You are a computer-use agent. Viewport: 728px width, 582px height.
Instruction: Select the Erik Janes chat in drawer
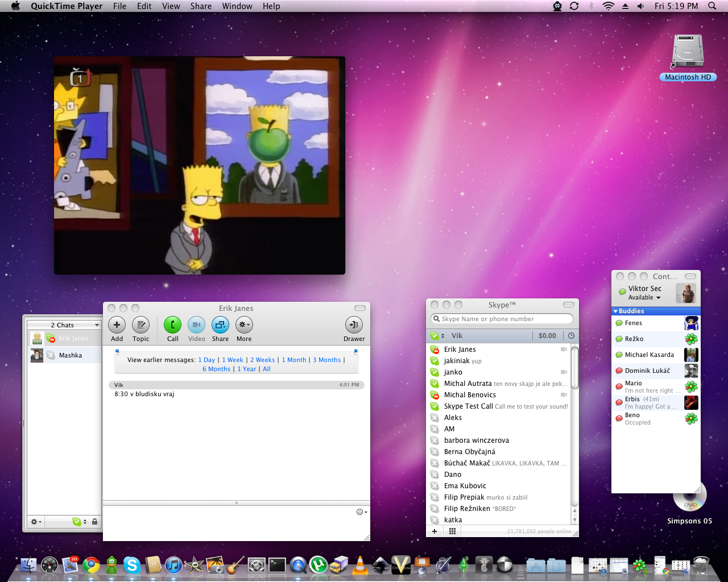(x=64, y=338)
